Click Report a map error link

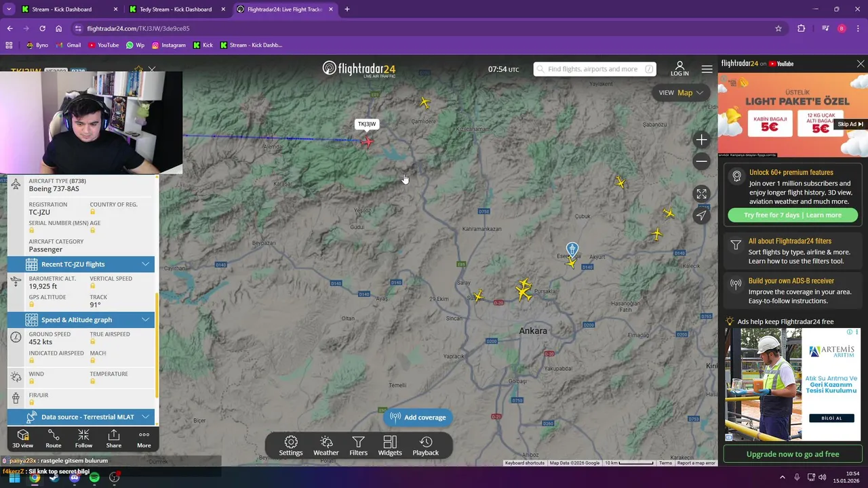coord(696,463)
